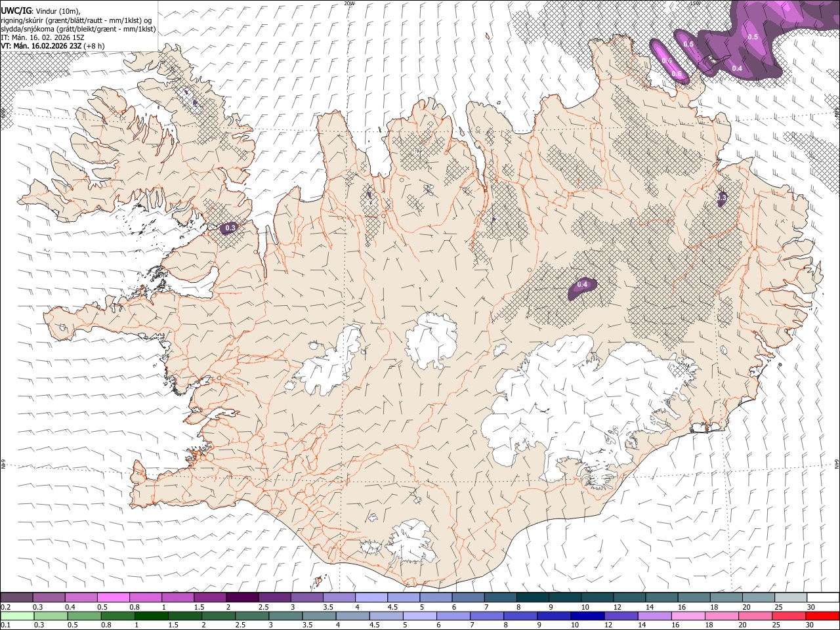Click the 15W longitude label

pos(694,3)
